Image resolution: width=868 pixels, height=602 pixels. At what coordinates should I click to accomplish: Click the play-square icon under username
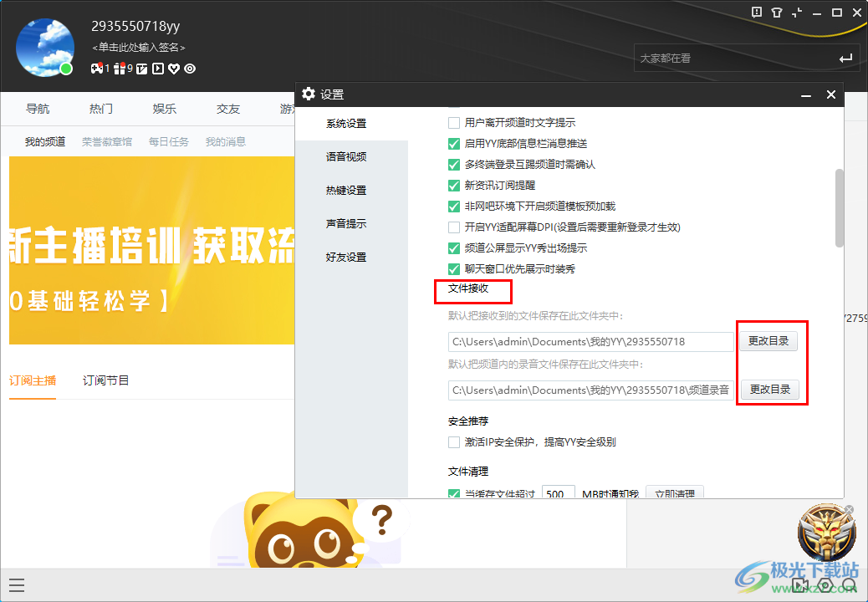pos(158,69)
